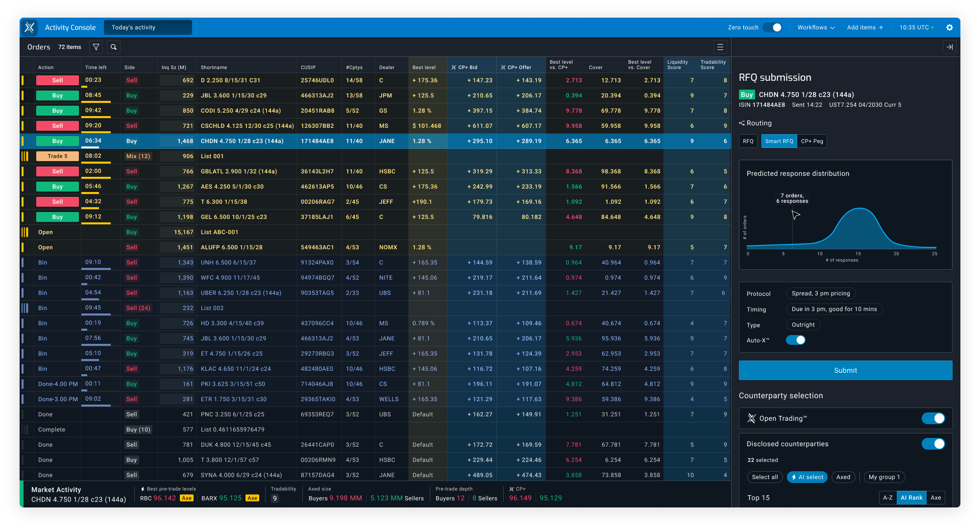Click the Axed filter button

843,477
